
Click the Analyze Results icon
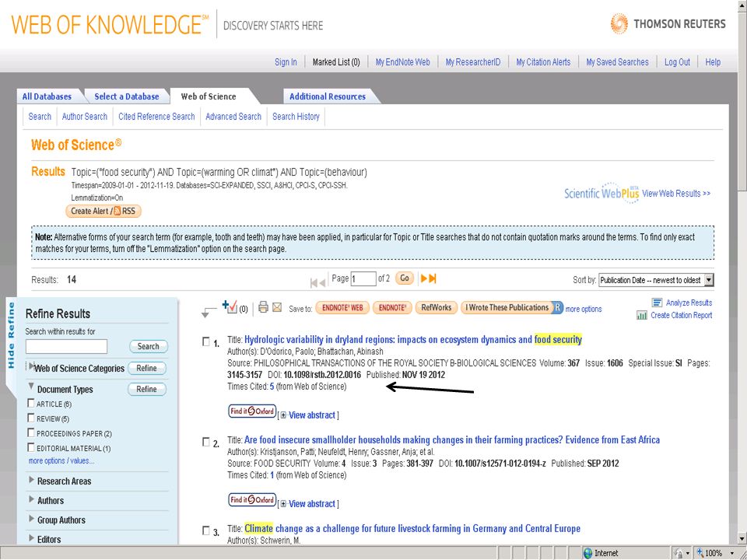pos(658,303)
